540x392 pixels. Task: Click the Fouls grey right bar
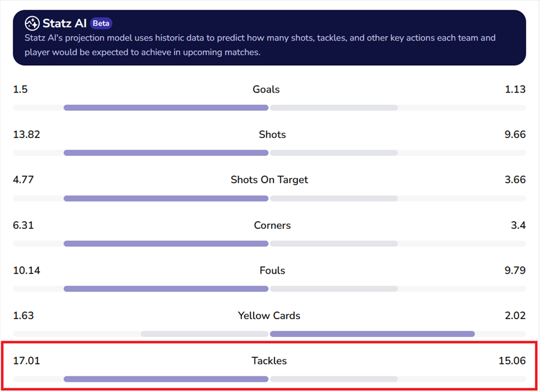click(334, 289)
